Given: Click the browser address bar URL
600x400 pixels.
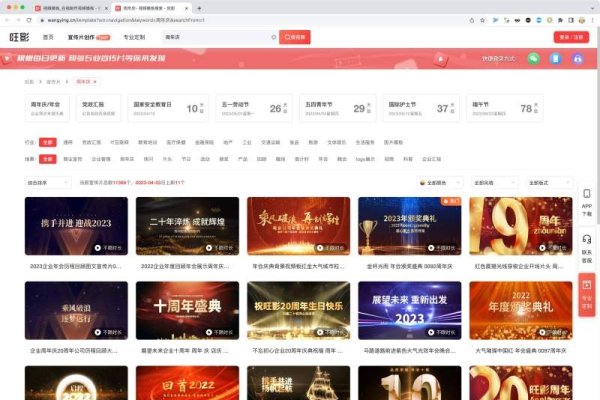Looking at the screenshot, I should coord(126,20).
